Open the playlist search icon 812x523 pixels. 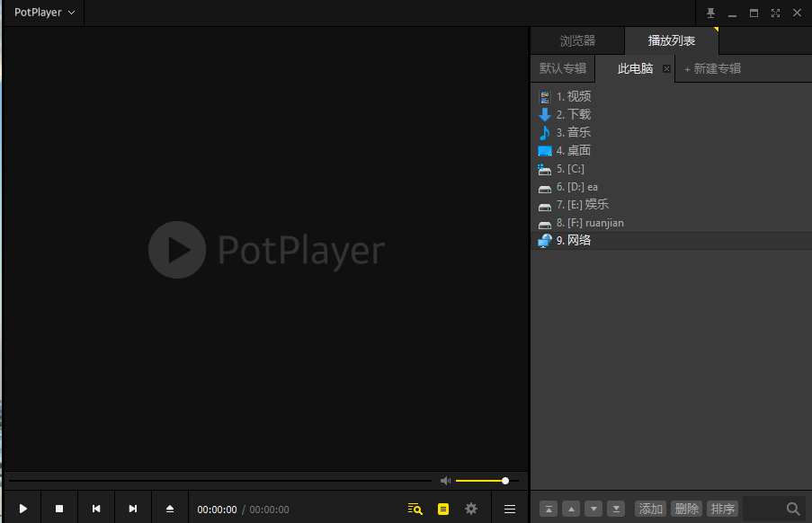415,509
